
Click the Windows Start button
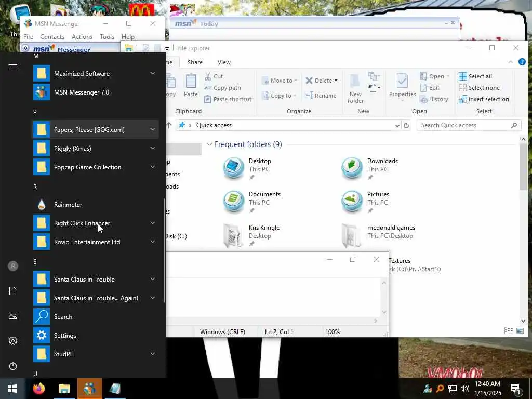[12, 389]
